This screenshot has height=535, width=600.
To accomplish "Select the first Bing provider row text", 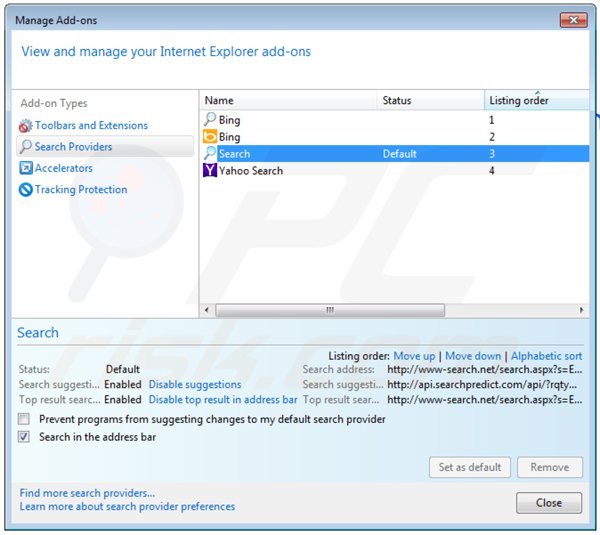I will [x=230, y=120].
